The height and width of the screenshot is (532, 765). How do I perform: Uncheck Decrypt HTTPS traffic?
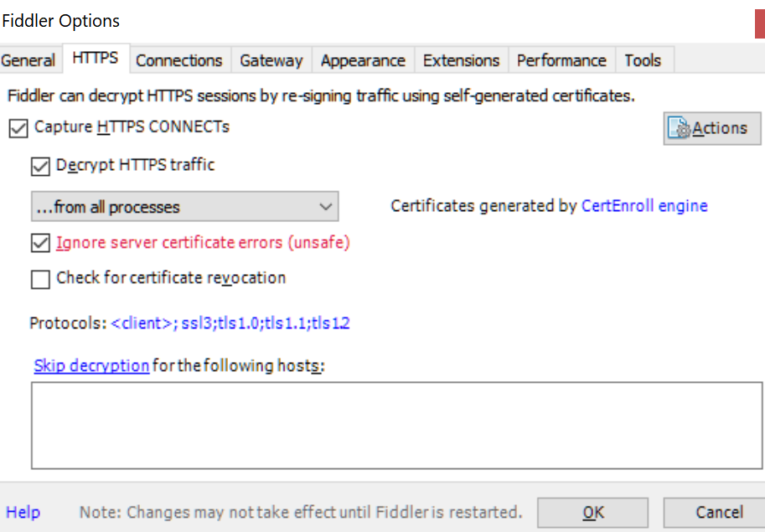[x=40, y=166]
